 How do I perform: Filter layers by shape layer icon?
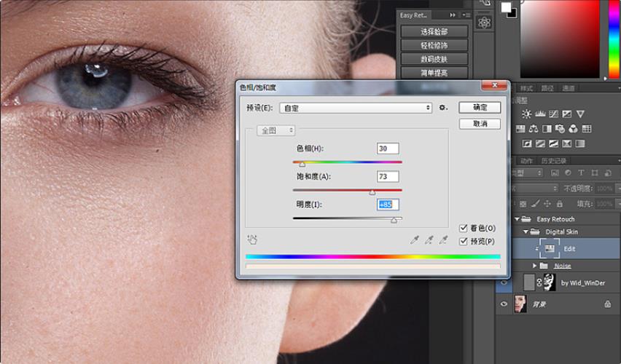click(x=595, y=173)
